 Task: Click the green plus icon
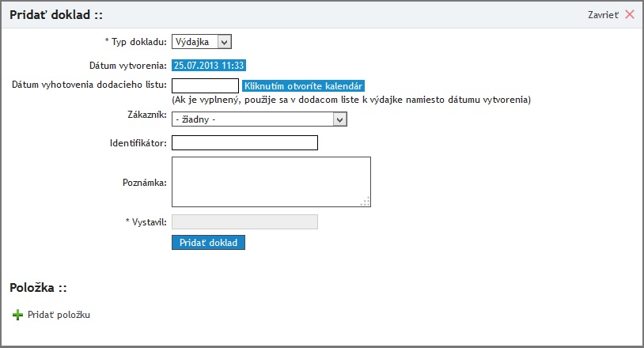pyautogui.click(x=17, y=315)
